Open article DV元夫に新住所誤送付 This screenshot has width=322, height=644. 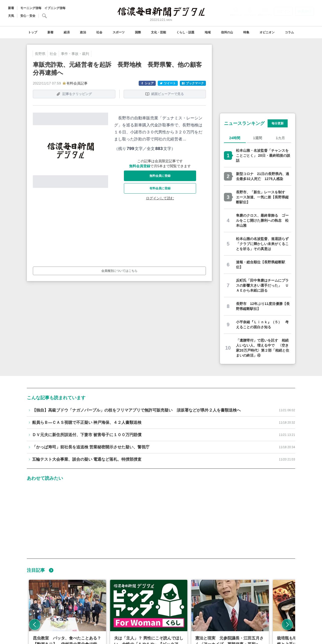[87, 435]
